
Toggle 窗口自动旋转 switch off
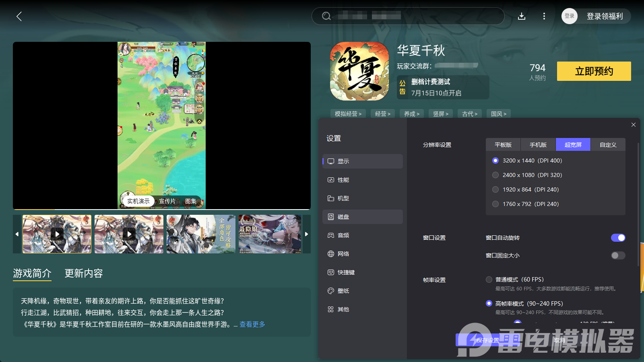(618, 238)
